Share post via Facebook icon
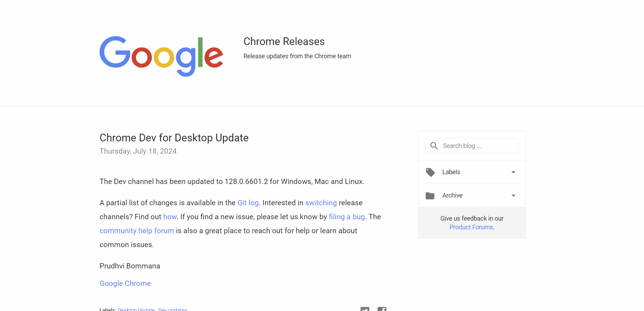The image size is (644, 311). pyautogui.click(x=382, y=309)
